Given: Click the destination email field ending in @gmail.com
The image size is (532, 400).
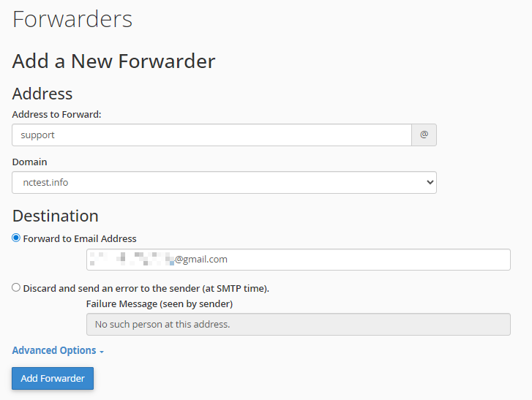Looking at the screenshot, I should tap(298, 260).
